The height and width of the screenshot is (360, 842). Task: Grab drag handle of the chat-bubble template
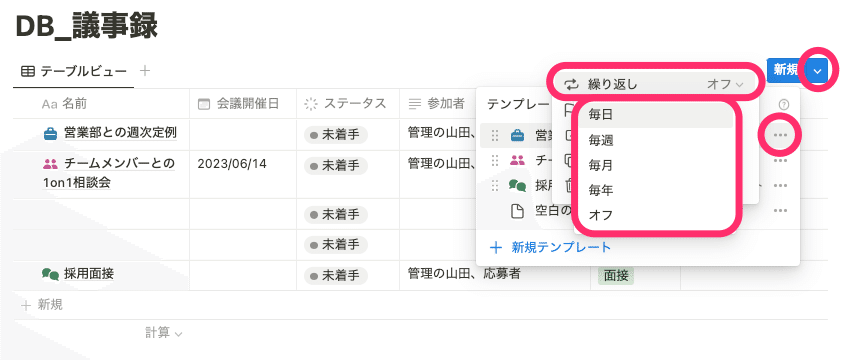pyautogui.click(x=495, y=185)
